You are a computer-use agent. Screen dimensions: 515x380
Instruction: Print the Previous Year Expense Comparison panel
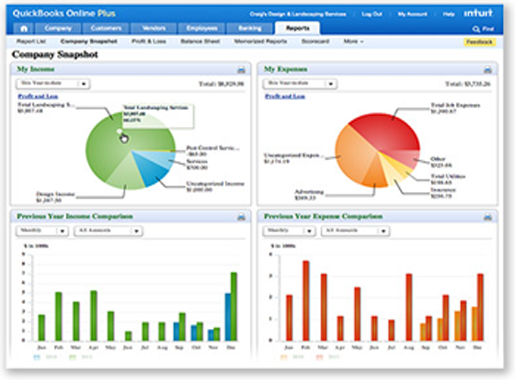pos(488,217)
